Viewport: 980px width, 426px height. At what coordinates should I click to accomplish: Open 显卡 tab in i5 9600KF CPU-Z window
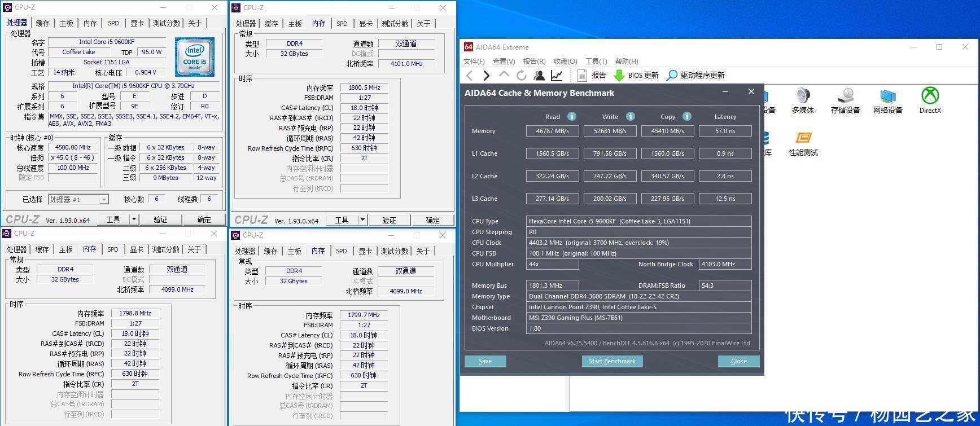[x=137, y=23]
